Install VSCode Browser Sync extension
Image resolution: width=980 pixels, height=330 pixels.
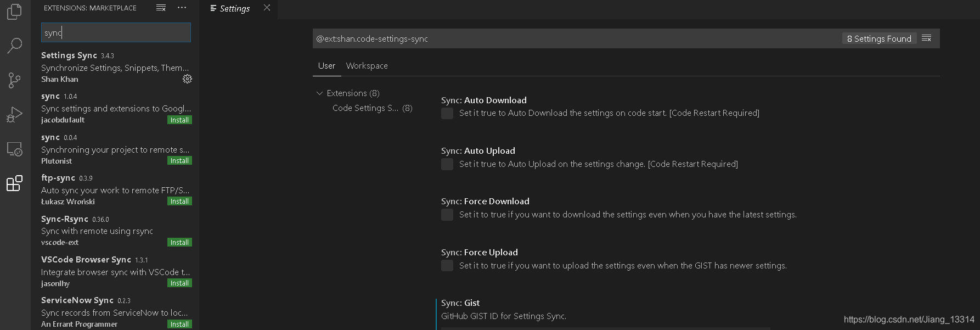tap(179, 283)
